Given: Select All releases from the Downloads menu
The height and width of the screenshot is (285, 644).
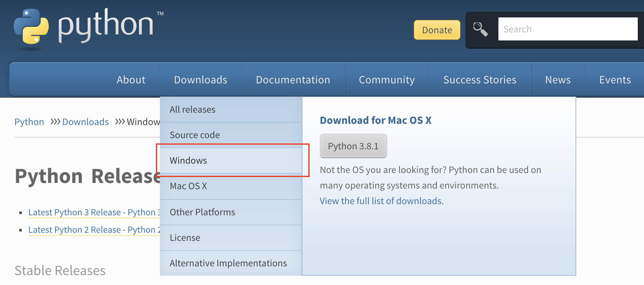Looking at the screenshot, I should (x=193, y=110).
